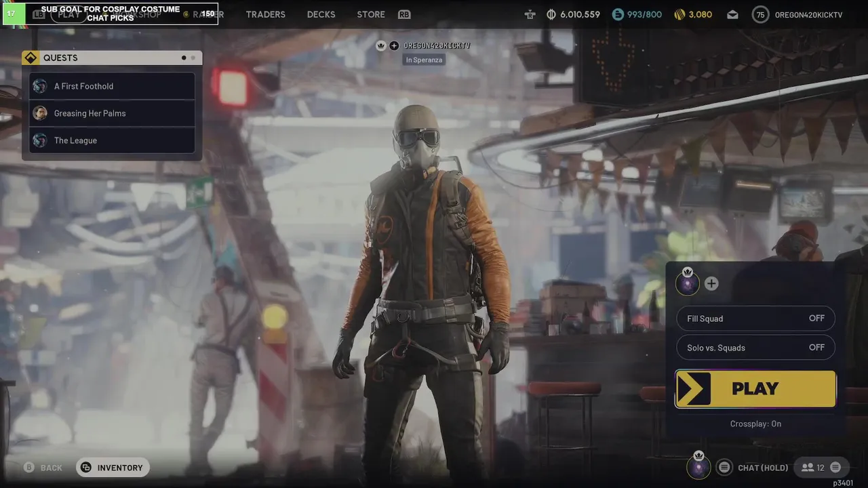
Task: Open the Greasing Her Palms quest
Action: tap(112, 113)
